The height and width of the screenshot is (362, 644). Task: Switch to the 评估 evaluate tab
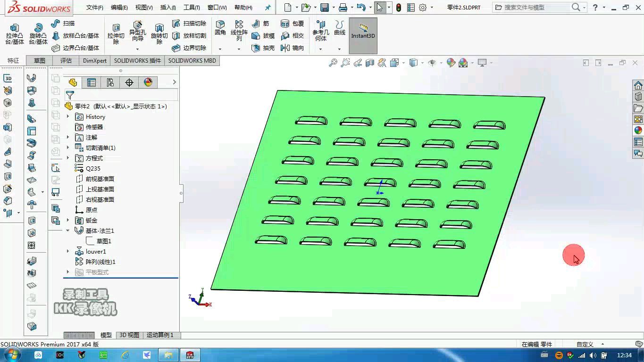[x=66, y=60]
